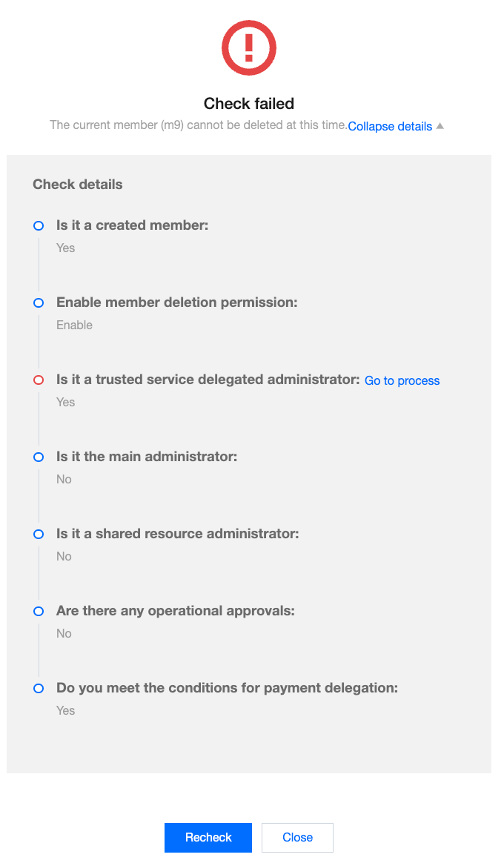Collapse the check details via "Collapse details" link
504x863 pixels.
[x=390, y=126]
